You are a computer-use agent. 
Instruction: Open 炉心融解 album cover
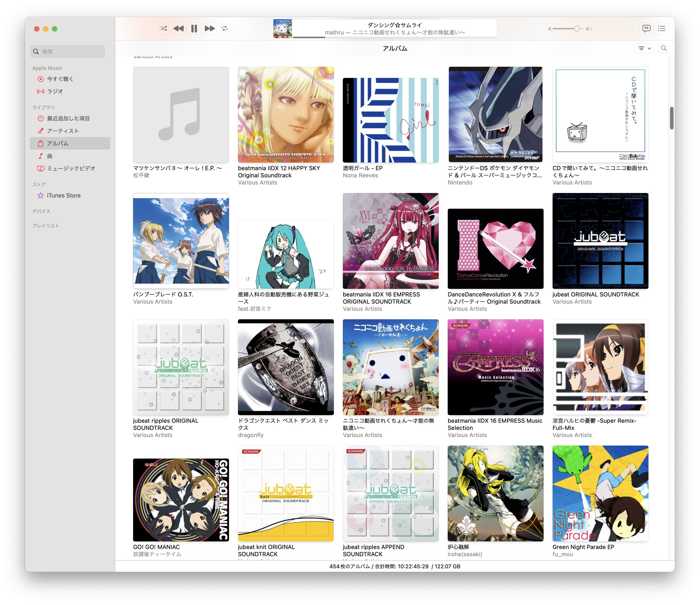point(496,493)
